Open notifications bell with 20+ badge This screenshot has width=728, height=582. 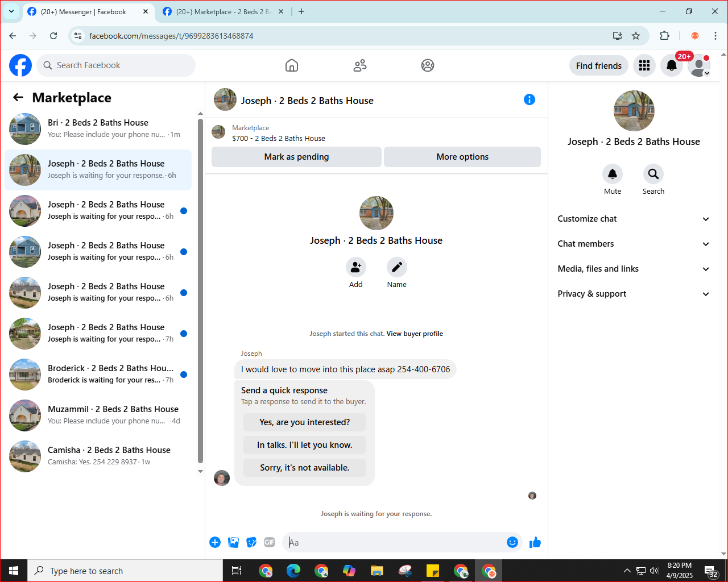tap(672, 65)
